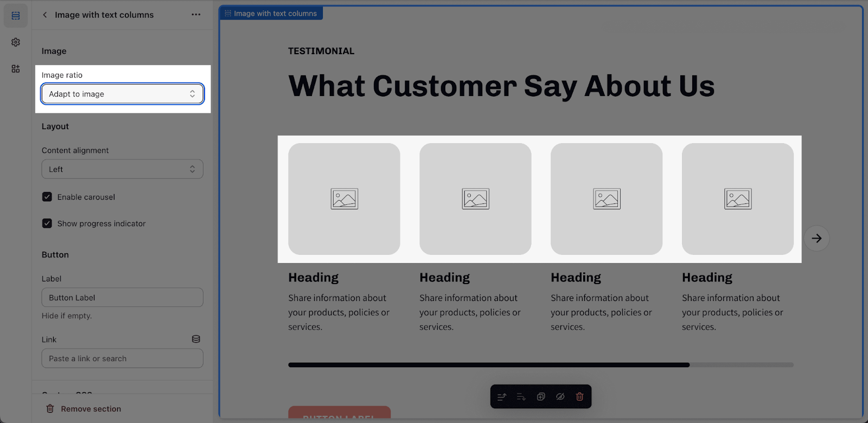The height and width of the screenshot is (423, 868).
Task: Select the first image placeholder
Action: click(344, 199)
